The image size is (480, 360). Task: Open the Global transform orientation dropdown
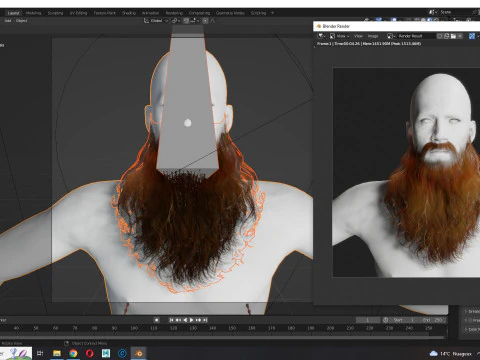click(x=156, y=21)
